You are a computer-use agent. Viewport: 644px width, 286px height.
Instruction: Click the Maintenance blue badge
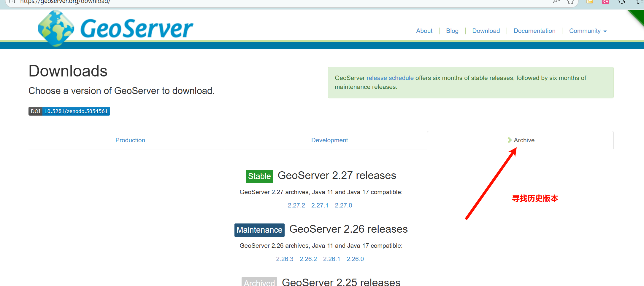(259, 230)
